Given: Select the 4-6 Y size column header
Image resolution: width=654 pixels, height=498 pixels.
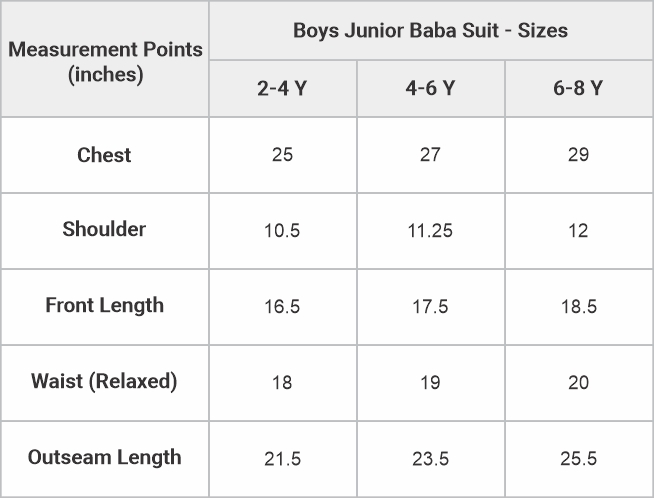Looking at the screenshot, I should (430, 88).
